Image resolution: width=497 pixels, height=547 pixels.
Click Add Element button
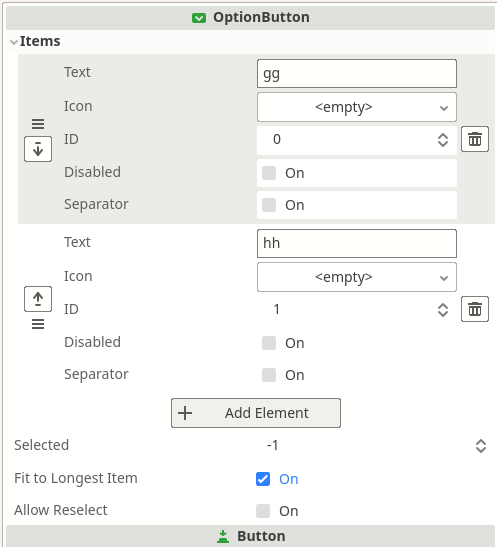(256, 413)
